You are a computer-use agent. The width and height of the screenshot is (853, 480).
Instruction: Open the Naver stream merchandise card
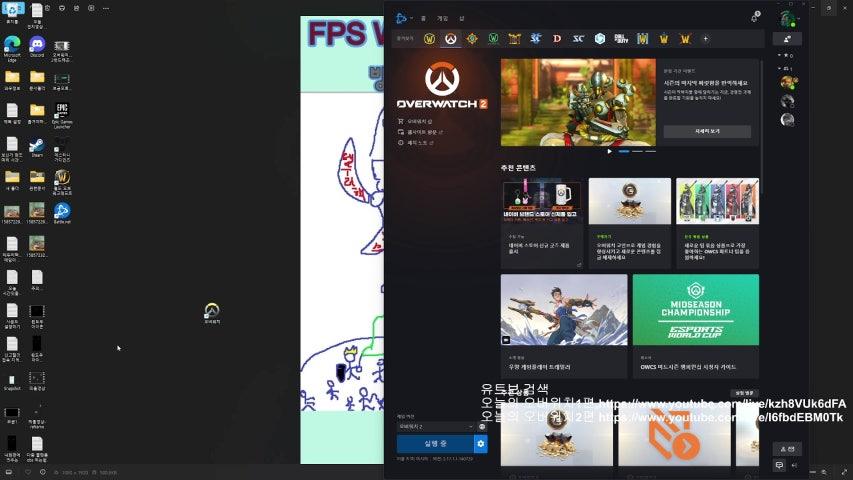pyautogui.click(x=542, y=223)
